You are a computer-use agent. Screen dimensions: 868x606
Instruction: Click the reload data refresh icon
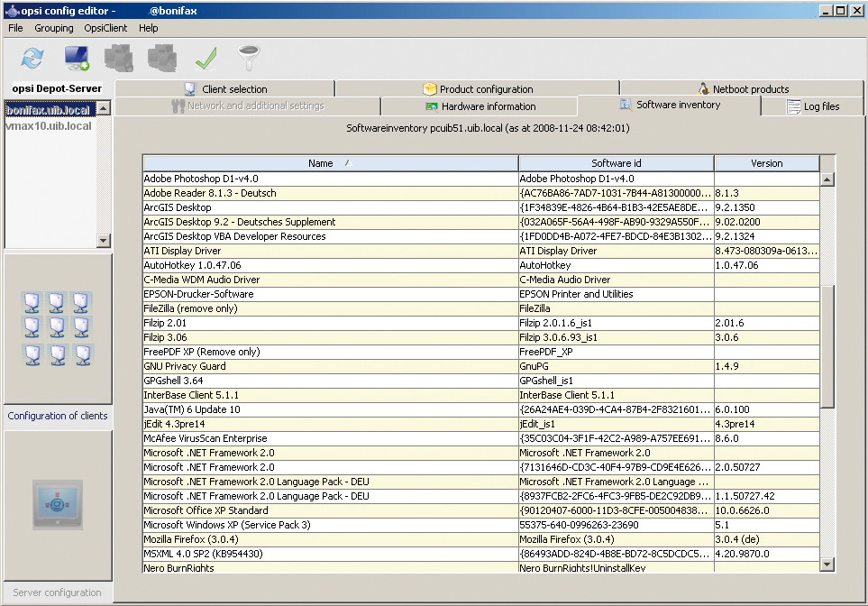(32, 58)
